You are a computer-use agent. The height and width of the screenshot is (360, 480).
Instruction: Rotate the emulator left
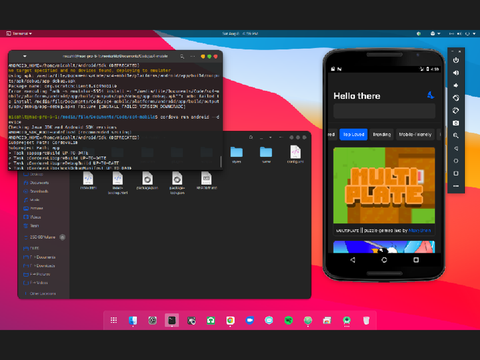(456, 98)
